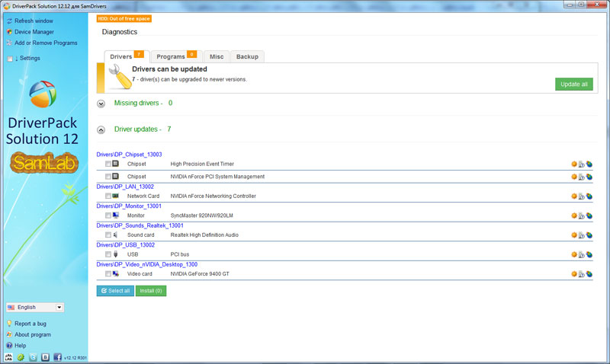Viewport: 610px width, 364px height.
Task: Open the Twitter icon in sidebar footer
Action: 33,357
